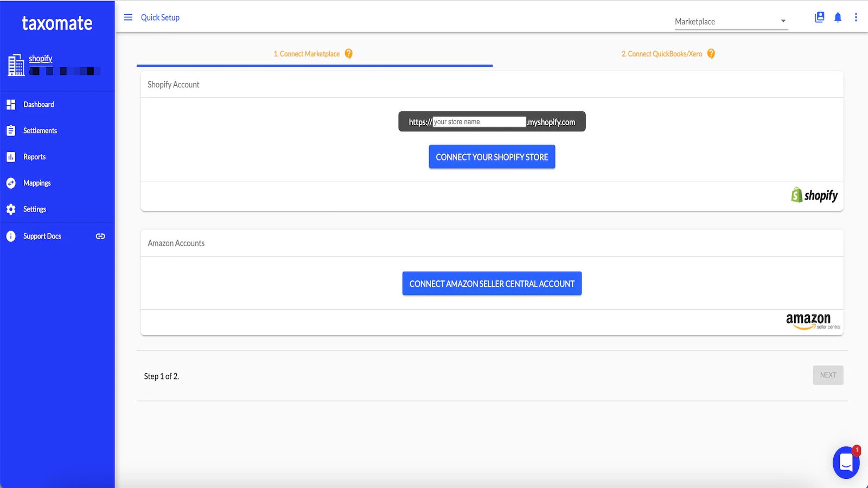Click the Dashboard grid icon
868x488 pixels.
pyautogui.click(x=11, y=105)
